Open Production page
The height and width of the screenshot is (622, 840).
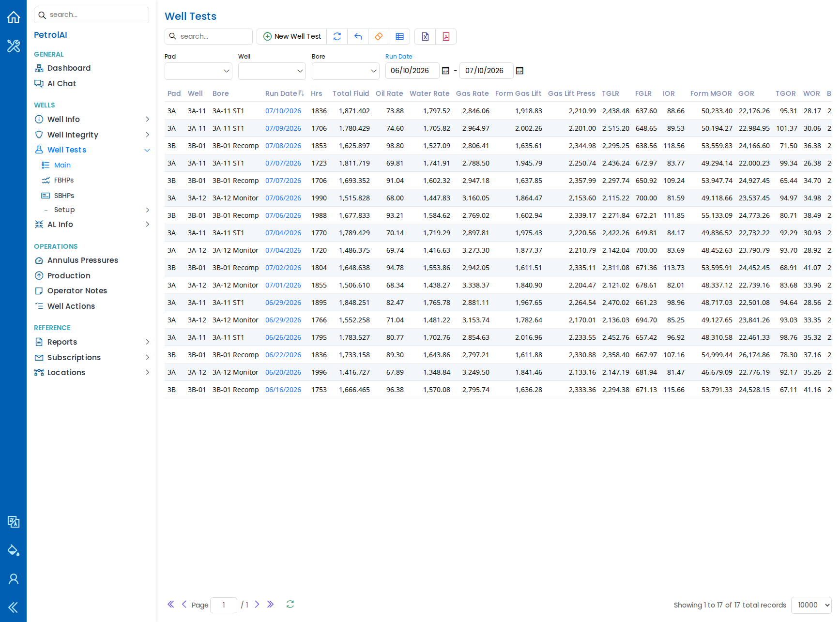pos(69,276)
